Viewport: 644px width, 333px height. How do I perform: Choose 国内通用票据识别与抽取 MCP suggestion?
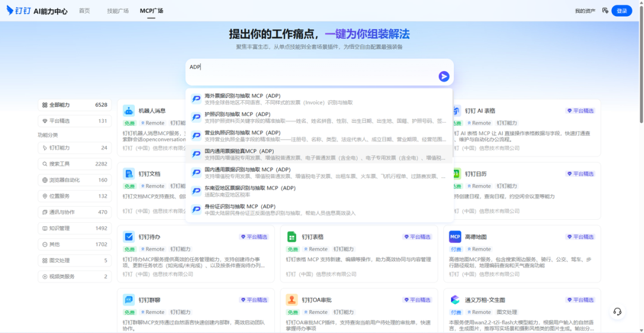click(x=320, y=173)
